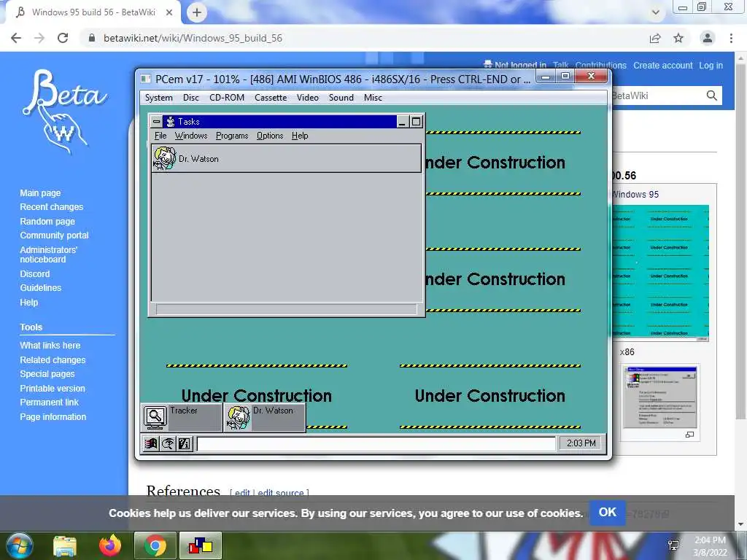Open the Misc menu in PCem
747x560 pixels.
(373, 98)
